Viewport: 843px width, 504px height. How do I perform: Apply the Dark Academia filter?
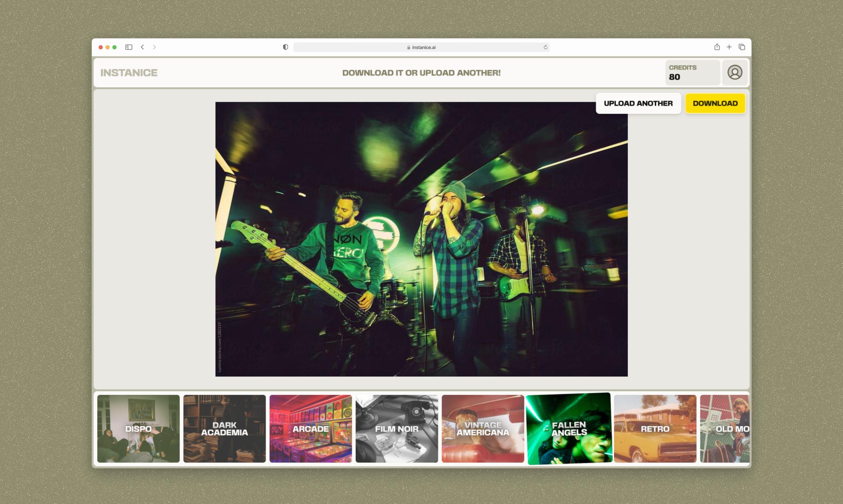(224, 428)
